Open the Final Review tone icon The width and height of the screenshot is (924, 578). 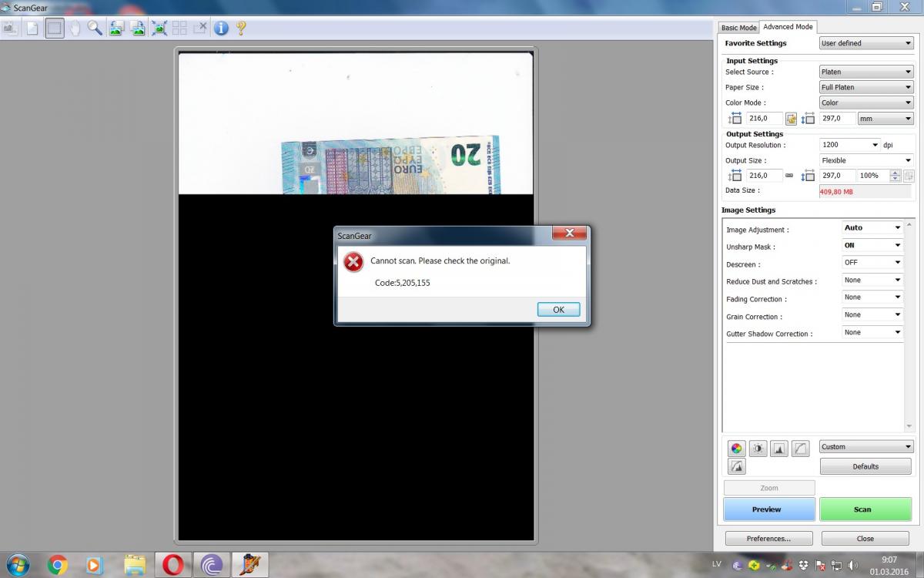[x=737, y=466]
